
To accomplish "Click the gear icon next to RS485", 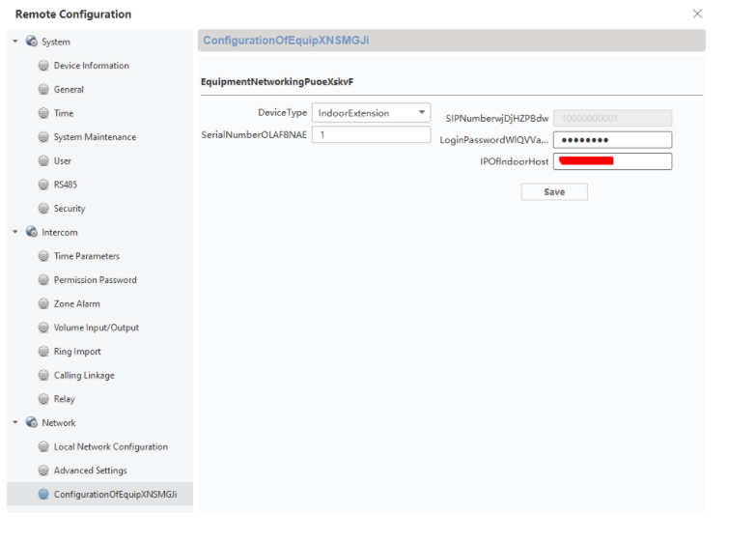I will pos(43,185).
